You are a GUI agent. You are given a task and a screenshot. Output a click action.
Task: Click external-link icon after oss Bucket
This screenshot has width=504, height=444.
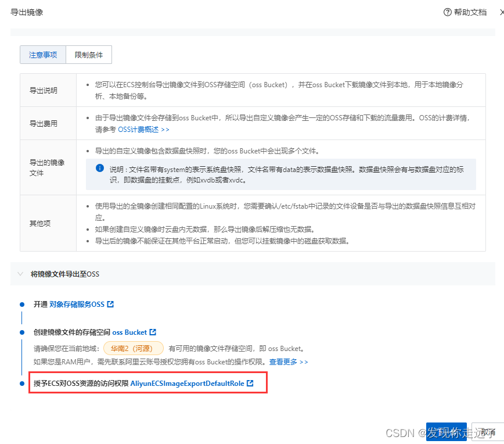[x=153, y=332]
